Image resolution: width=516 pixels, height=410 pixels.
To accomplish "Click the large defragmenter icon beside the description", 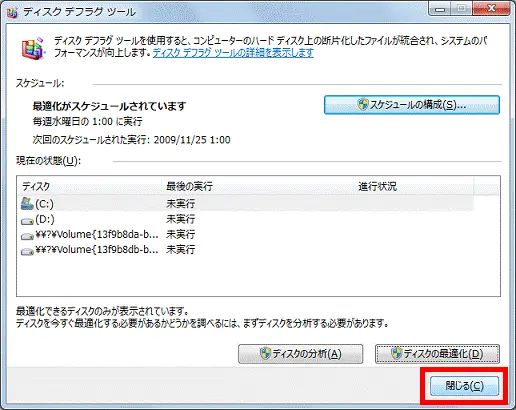I will [33, 49].
